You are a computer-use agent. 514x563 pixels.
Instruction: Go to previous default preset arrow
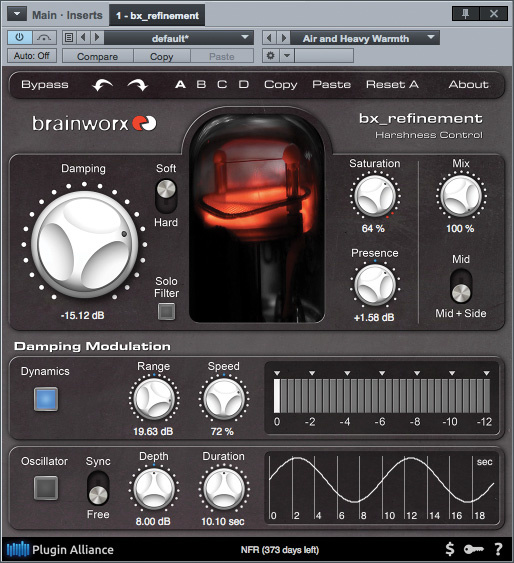tap(83, 37)
